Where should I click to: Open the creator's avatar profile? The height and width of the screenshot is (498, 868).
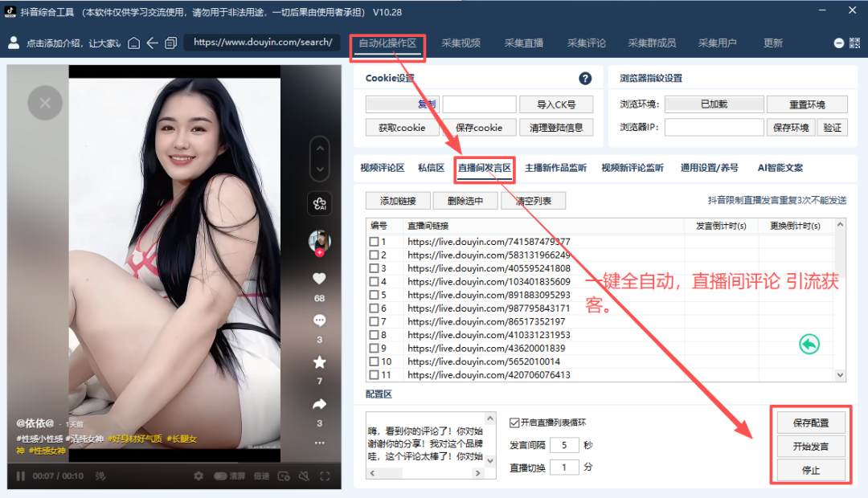319,241
